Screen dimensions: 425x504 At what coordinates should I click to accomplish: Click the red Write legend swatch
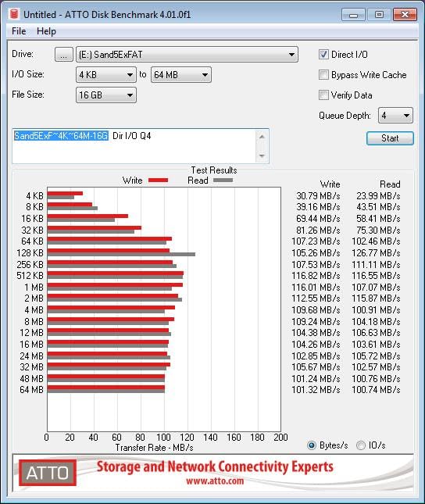(158, 181)
